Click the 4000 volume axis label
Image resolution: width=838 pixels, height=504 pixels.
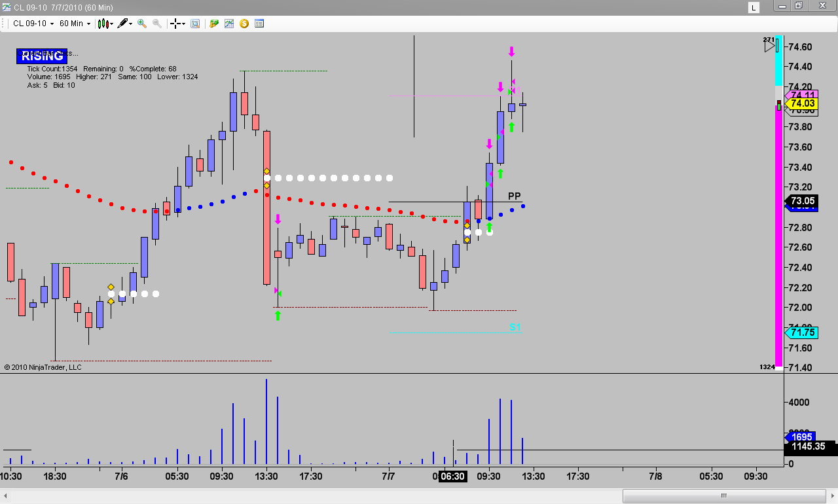click(x=799, y=402)
